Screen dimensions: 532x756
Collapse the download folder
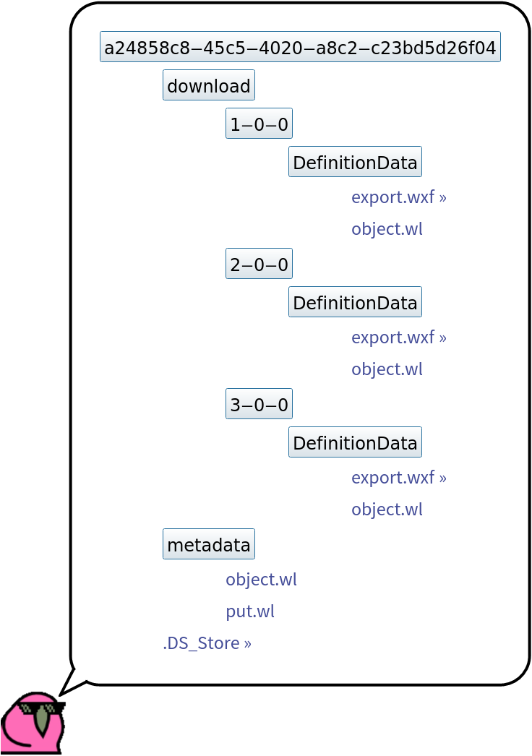click(208, 86)
